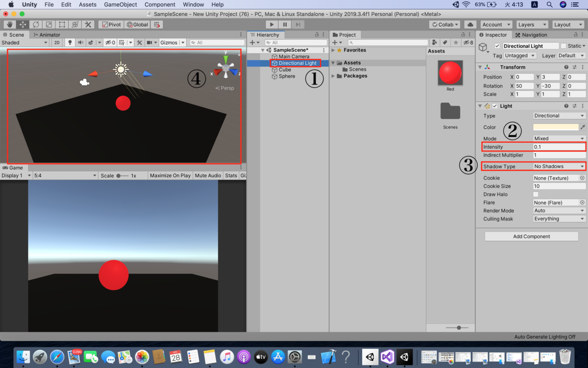This screenshot has width=588, height=368.
Task: Pick color with eyedropper icon
Action: click(583, 127)
